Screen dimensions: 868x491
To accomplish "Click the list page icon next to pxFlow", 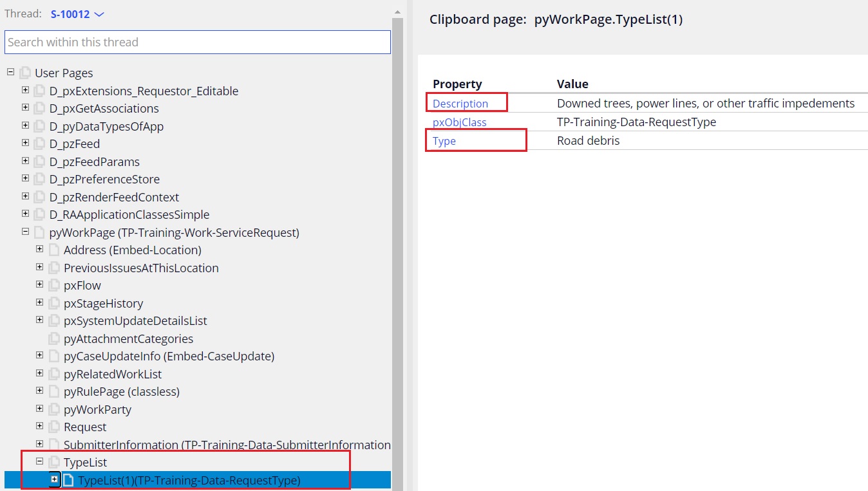I will (x=54, y=285).
